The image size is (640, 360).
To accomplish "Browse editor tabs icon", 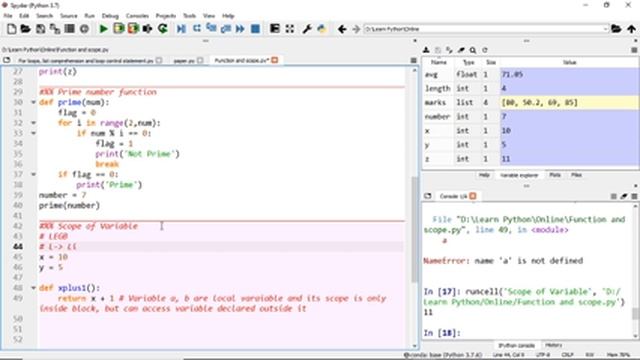I will pos(7,60).
